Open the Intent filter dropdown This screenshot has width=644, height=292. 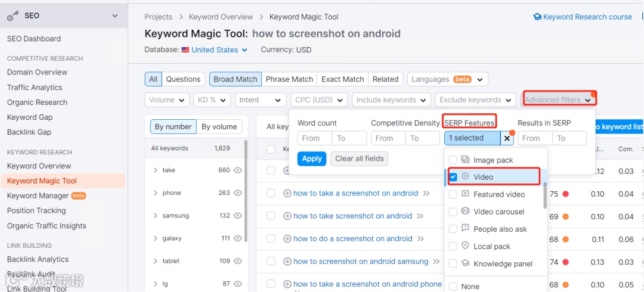click(x=261, y=100)
